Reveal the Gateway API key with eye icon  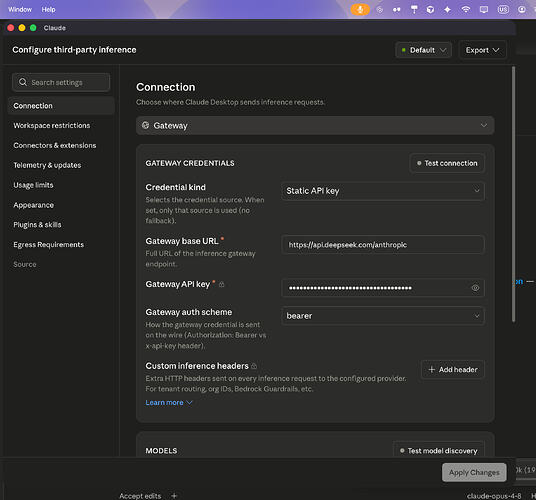pyautogui.click(x=475, y=288)
